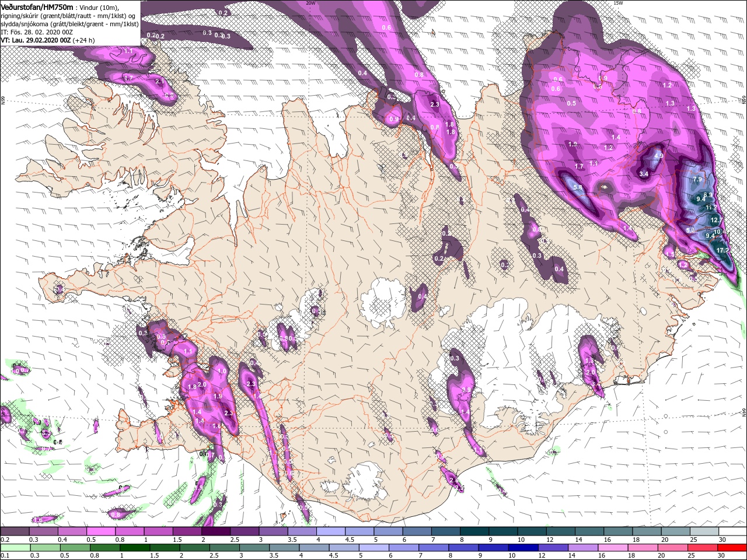Click the 3.4 precipitation value on the map

point(644,174)
